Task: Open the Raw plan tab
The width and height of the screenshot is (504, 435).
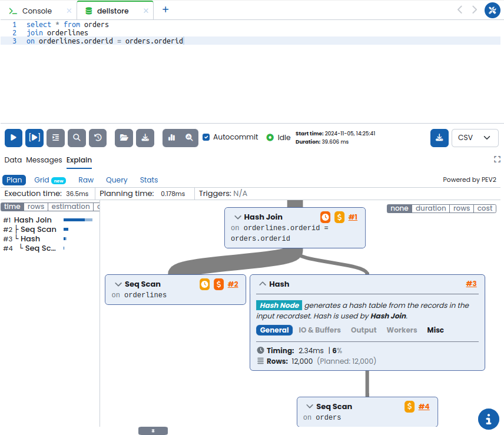Action: click(x=86, y=180)
